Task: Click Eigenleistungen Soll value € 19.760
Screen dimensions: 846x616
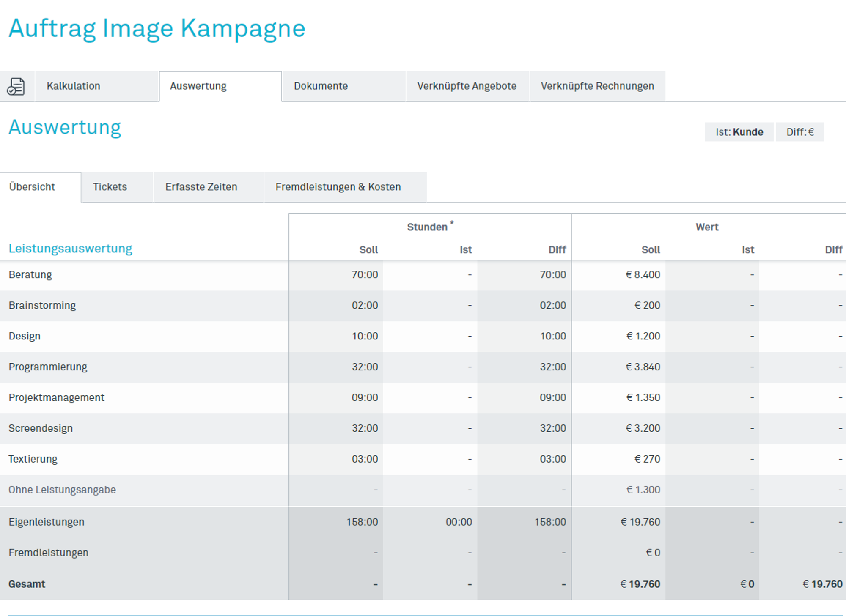Action: tap(640, 522)
